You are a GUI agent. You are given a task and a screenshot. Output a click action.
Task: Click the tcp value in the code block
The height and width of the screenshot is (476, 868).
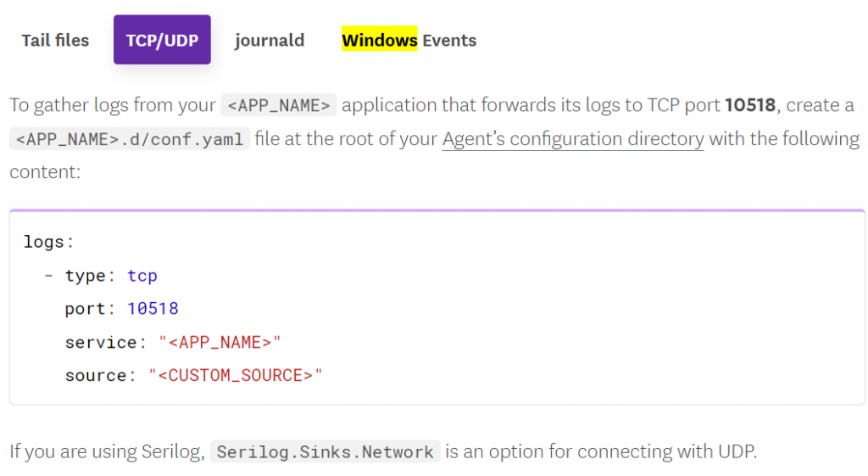pyautogui.click(x=142, y=276)
